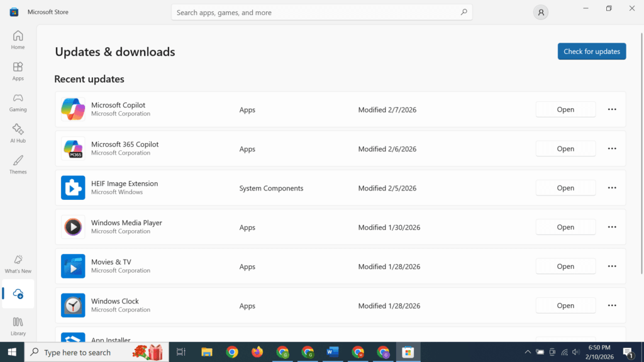Open more options for Microsoft Copilot
This screenshot has width=644, height=362.
611,109
